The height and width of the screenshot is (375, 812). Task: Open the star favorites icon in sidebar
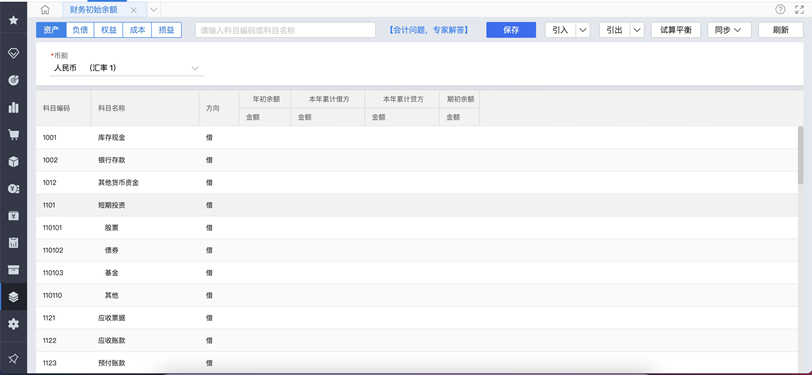pyautogui.click(x=13, y=20)
